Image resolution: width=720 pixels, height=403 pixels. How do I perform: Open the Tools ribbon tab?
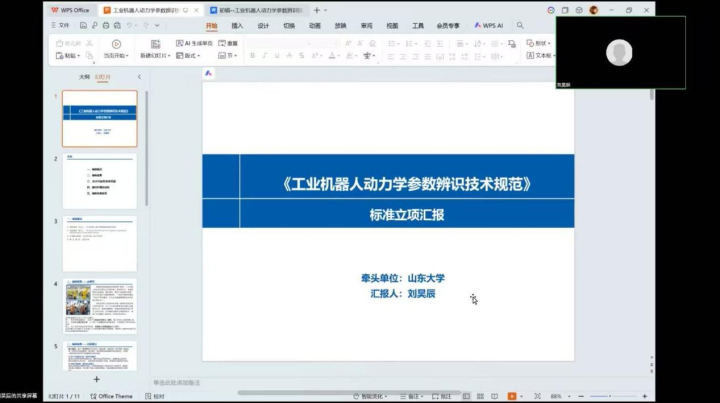coord(418,26)
